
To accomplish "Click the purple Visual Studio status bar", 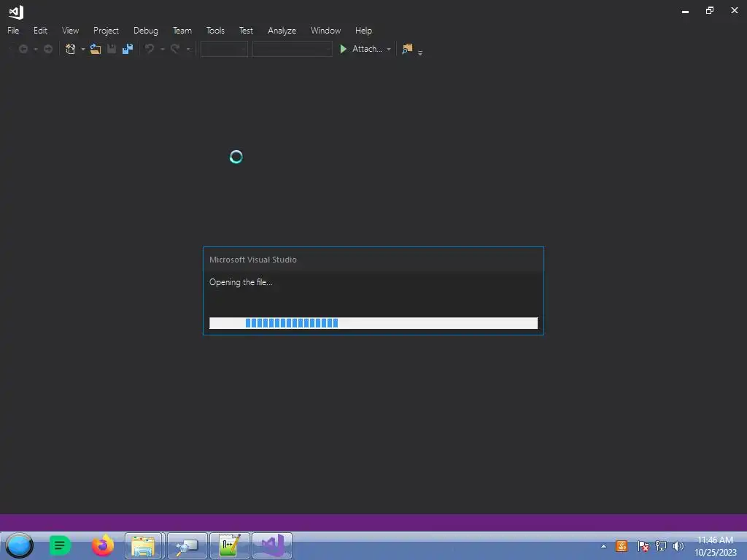I will tap(373, 522).
